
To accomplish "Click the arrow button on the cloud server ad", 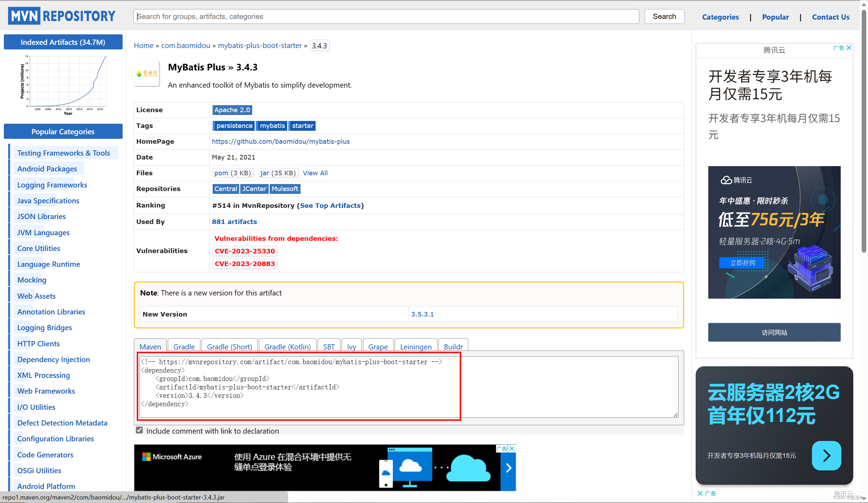I will [826, 456].
